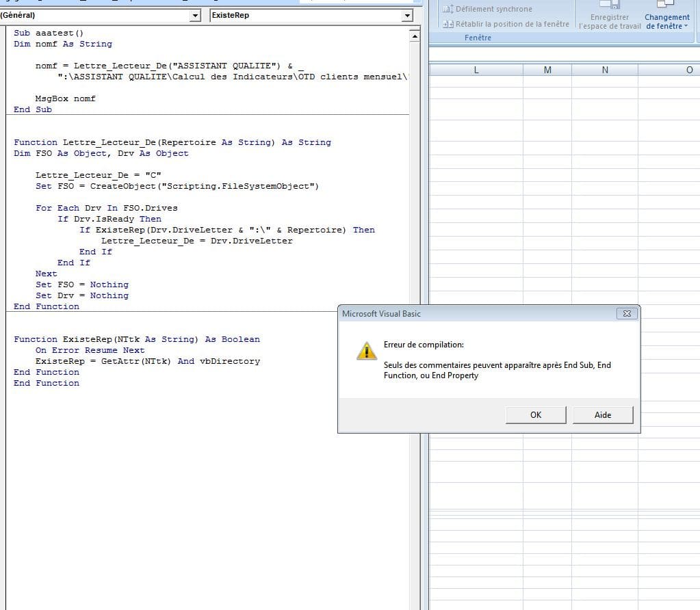Click the Enregistrer l'espace de travail icon
Viewport: 700px width, 610px height.
point(610,5)
